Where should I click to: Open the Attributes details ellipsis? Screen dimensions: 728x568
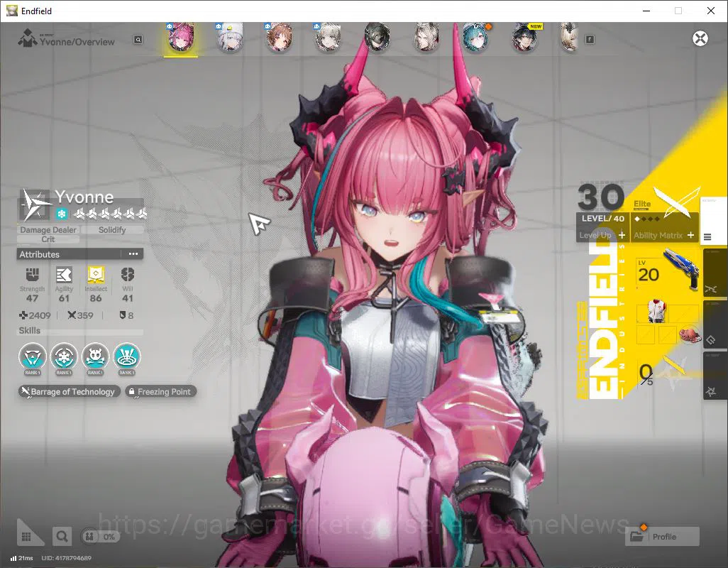(x=133, y=254)
